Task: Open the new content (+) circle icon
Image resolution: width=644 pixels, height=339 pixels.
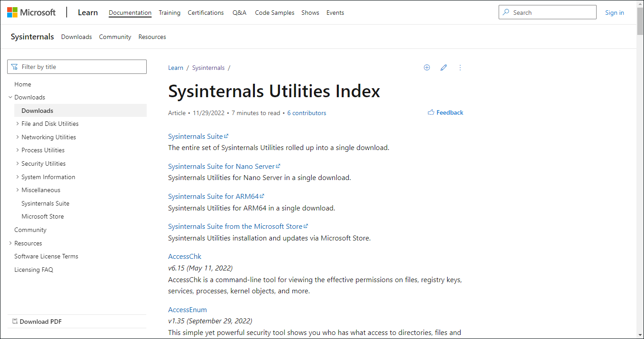Action: (x=427, y=67)
